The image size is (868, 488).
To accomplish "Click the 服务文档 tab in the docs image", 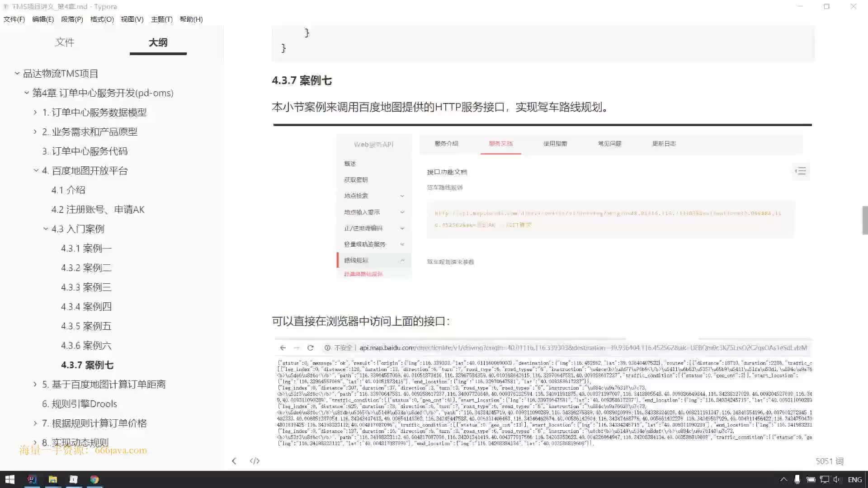I will click(x=500, y=144).
